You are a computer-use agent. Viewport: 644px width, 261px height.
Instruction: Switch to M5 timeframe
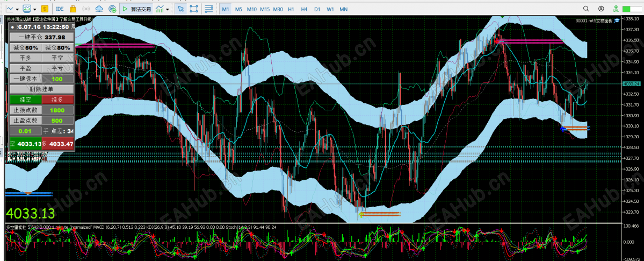(238, 9)
